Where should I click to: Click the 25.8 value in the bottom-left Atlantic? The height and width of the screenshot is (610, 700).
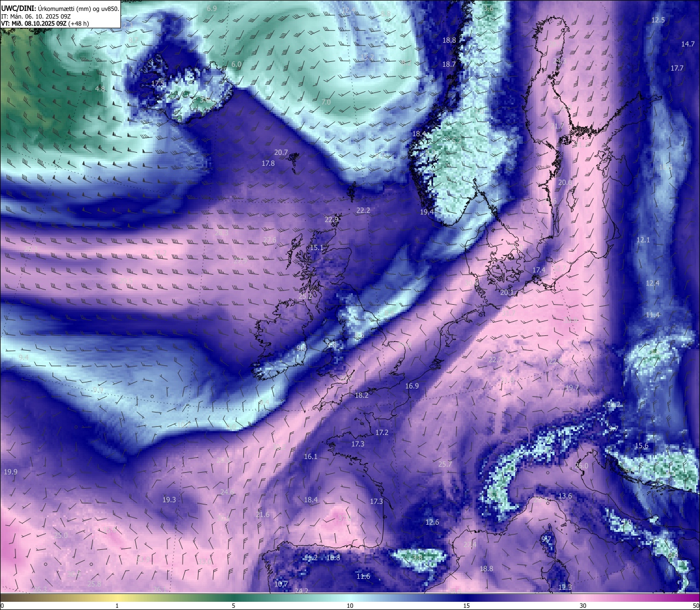pyautogui.click(x=95, y=584)
